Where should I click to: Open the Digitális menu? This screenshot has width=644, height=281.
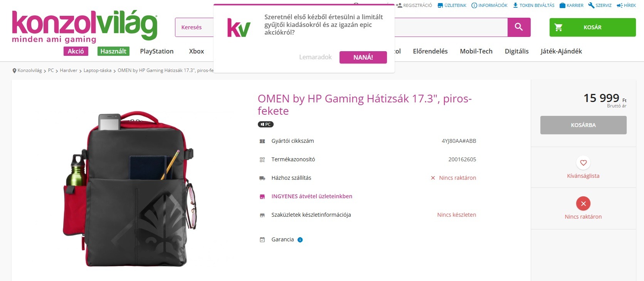(517, 51)
